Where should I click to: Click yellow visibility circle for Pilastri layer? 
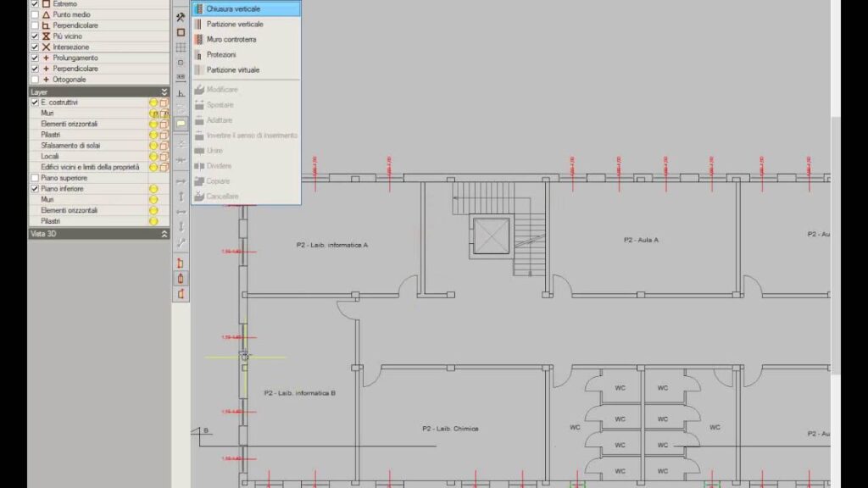click(x=153, y=135)
